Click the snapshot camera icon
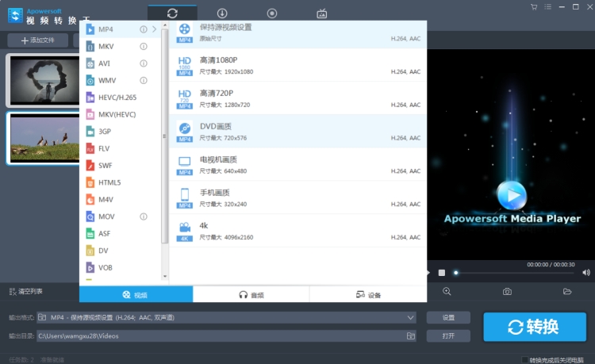The height and width of the screenshot is (364, 595). pyautogui.click(x=507, y=292)
